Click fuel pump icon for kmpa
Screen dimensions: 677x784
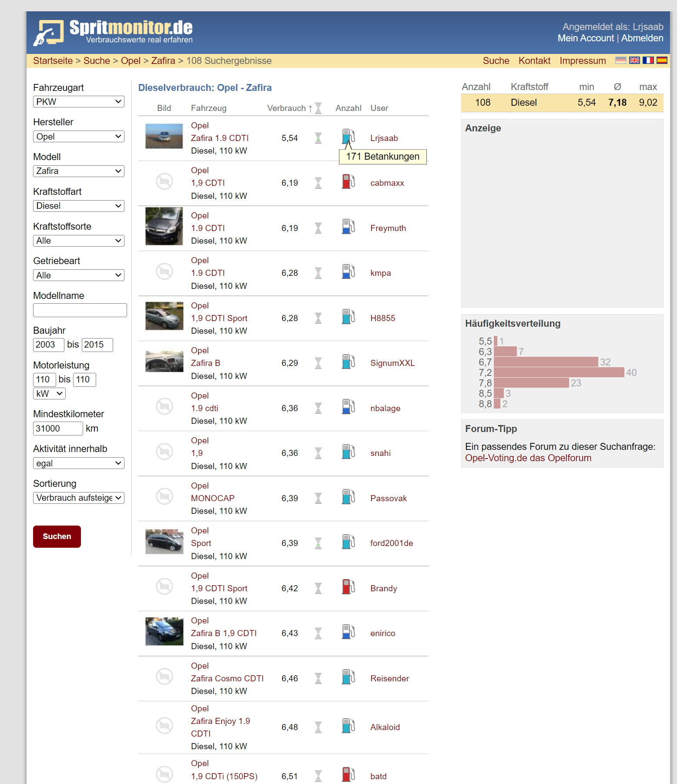click(349, 271)
